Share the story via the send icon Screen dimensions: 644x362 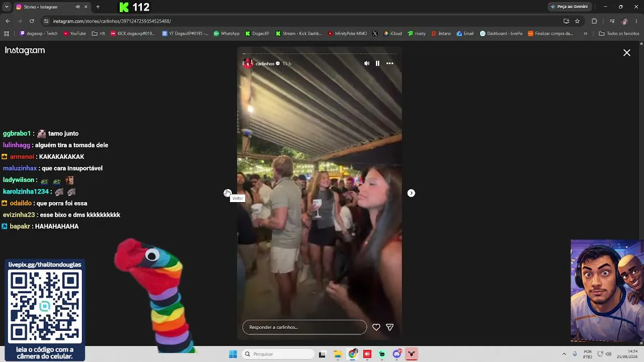pos(389,327)
